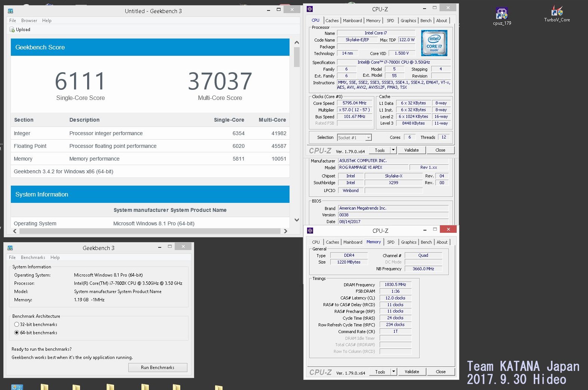Switch to SPD tab in Memory CPU-Z window
588x390 pixels.
point(391,242)
